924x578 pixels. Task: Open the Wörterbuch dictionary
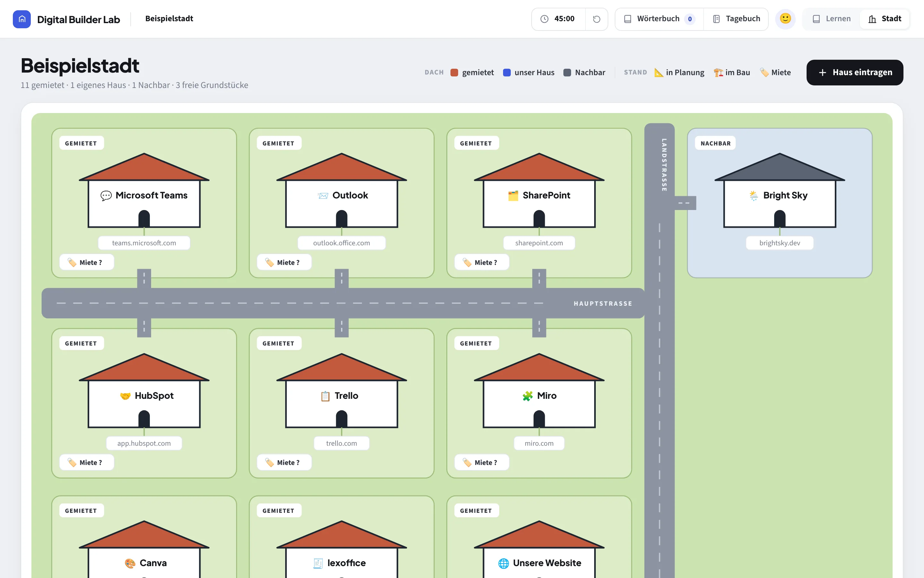[x=659, y=19]
